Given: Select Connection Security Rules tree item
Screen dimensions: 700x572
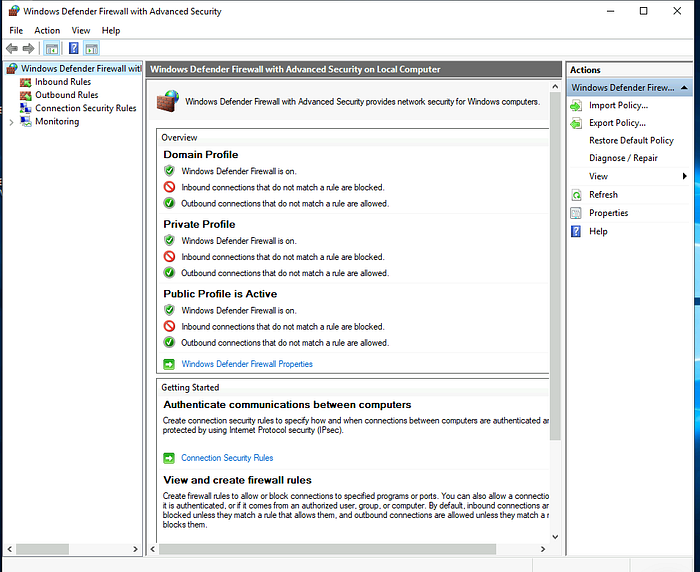Looking at the screenshot, I should point(86,108).
